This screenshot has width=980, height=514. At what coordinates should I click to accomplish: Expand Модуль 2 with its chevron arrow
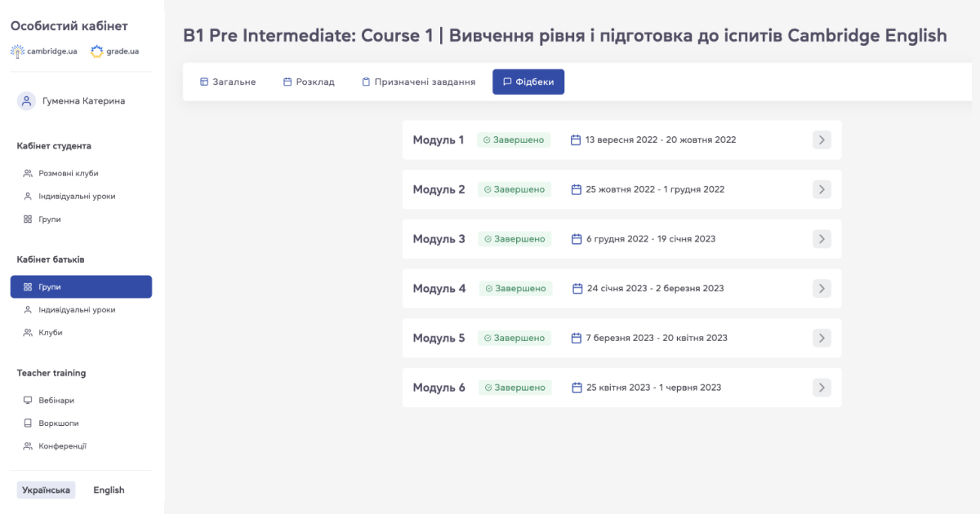point(822,189)
